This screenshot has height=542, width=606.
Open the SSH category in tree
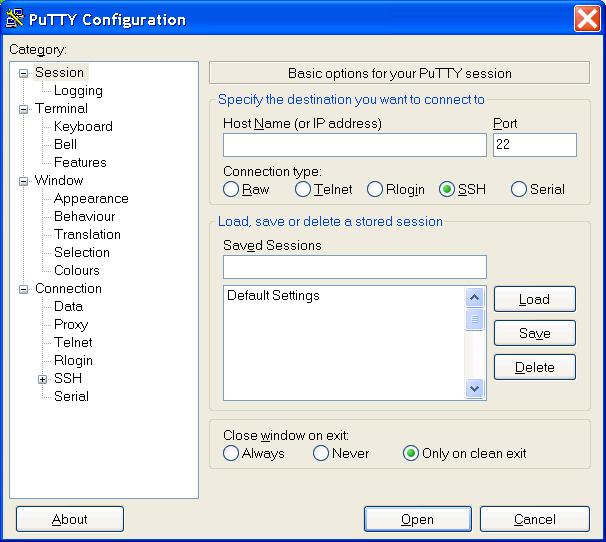[x=68, y=378]
